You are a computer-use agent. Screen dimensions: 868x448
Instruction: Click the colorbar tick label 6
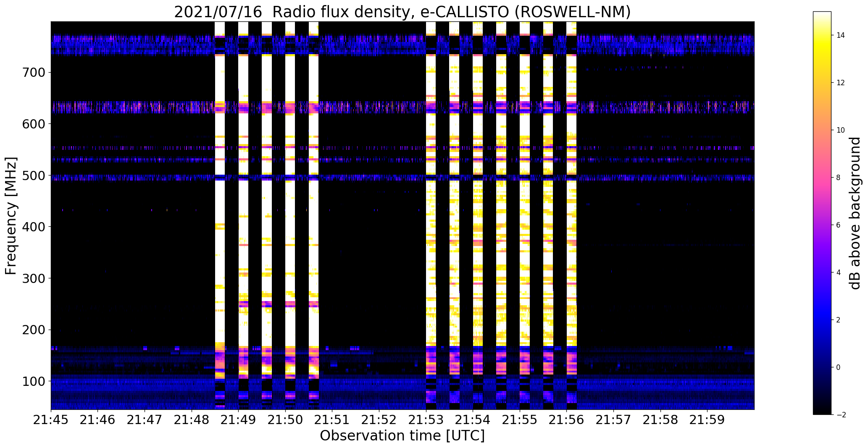[x=839, y=225]
